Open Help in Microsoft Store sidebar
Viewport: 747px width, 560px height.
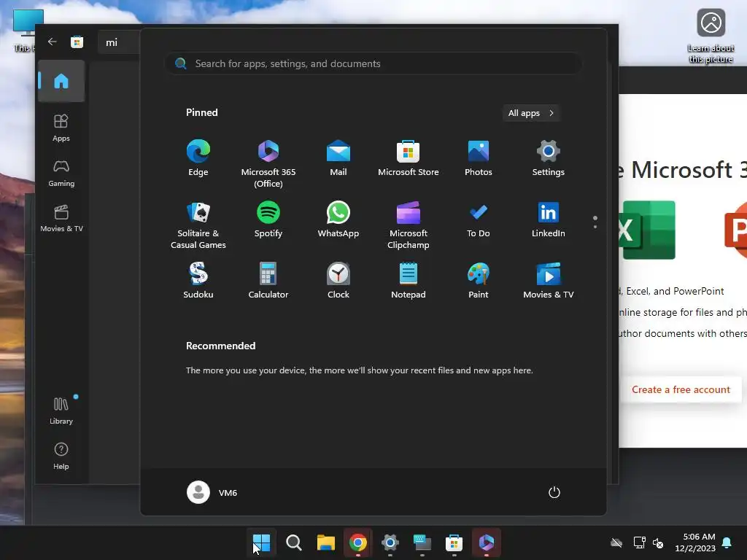coord(61,456)
